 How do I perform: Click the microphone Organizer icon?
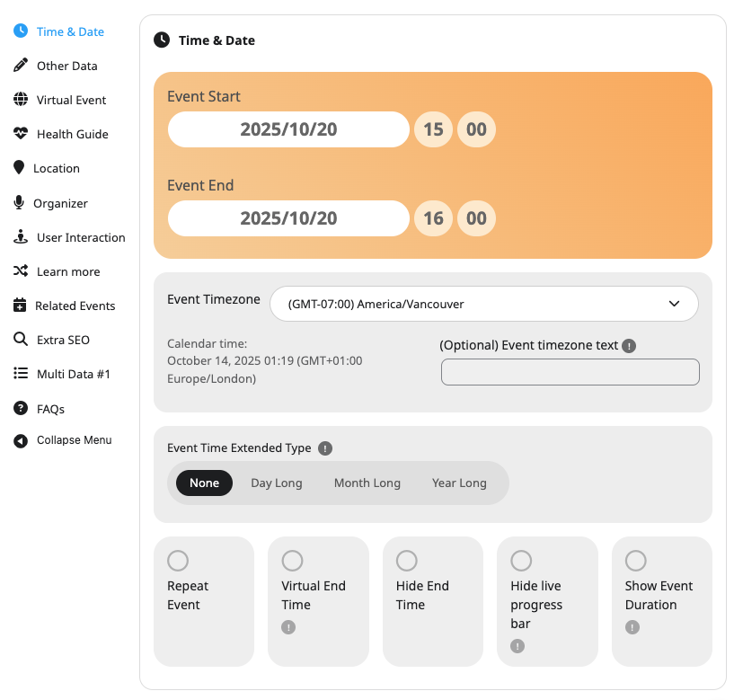pyautogui.click(x=19, y=203)
